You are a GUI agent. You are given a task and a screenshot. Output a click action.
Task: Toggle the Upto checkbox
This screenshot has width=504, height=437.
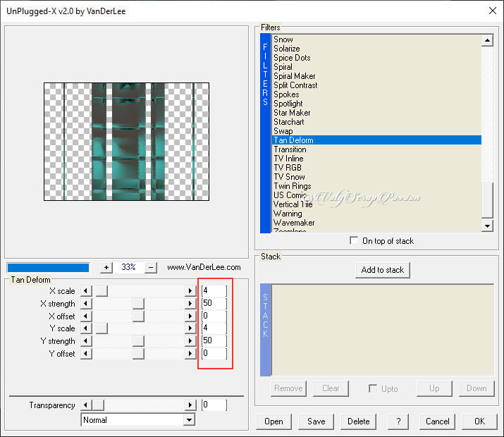point(373,388)
